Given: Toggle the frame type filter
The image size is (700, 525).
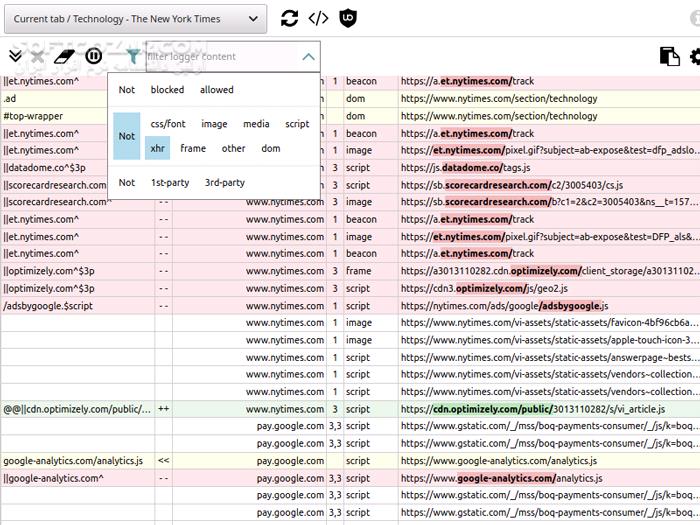Looking at the screenshot, I should (193, 148).
